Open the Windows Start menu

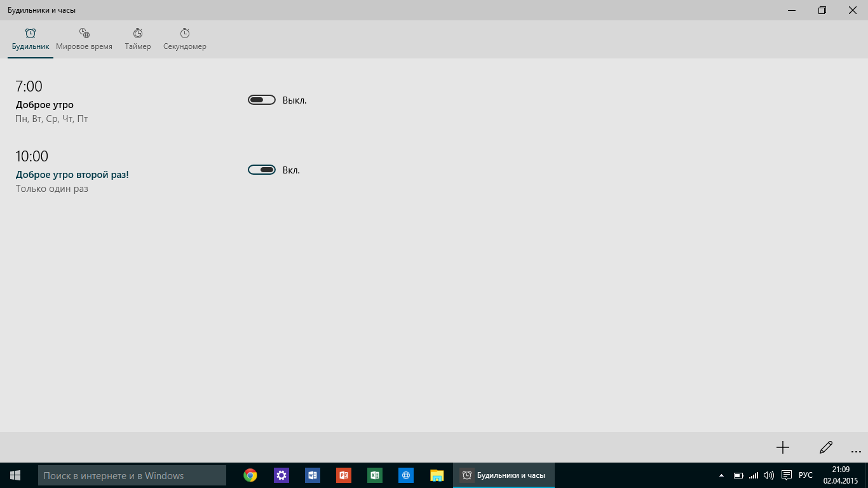click(x=15, y=475)
